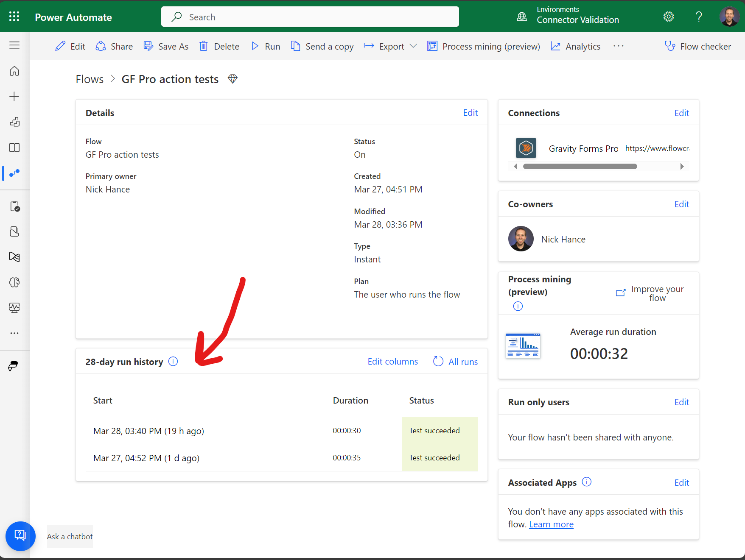Click the Ask a chatbot label
This screenshot has height=560, width=745.
tap(70, 536)
